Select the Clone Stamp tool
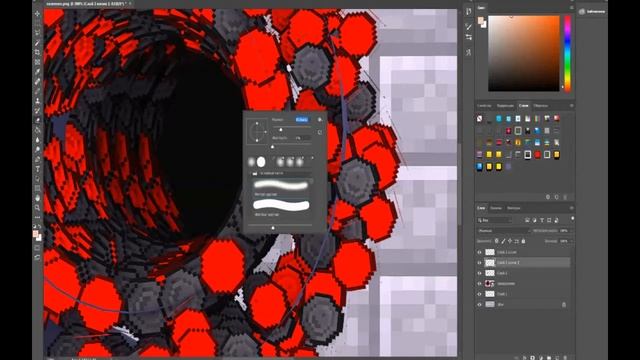This screenshot has height=360, width=640. [x=38, y=100]
